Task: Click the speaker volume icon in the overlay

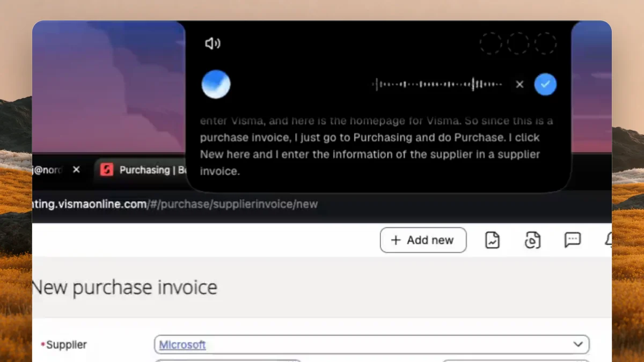Action: click(x=213, y=43)
